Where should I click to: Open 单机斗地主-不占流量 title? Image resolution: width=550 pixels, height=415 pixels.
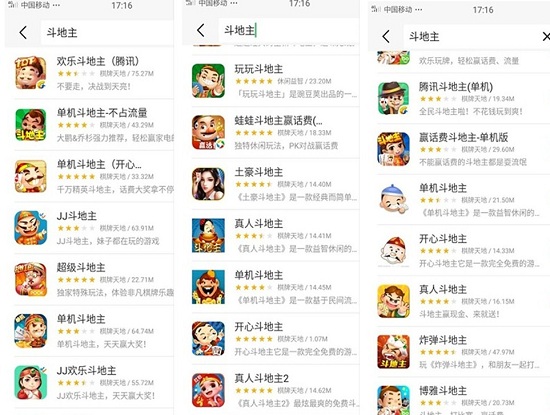(x=102, y=113)
